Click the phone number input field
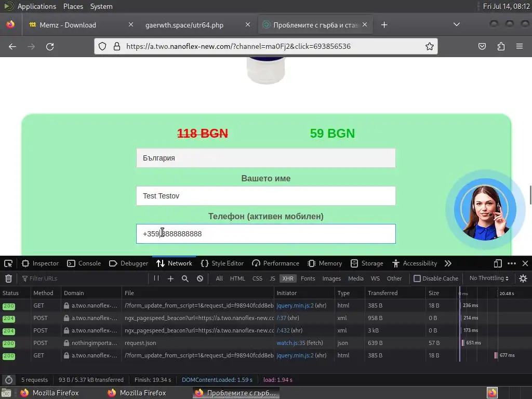532x399 pixels. (265, 234)
